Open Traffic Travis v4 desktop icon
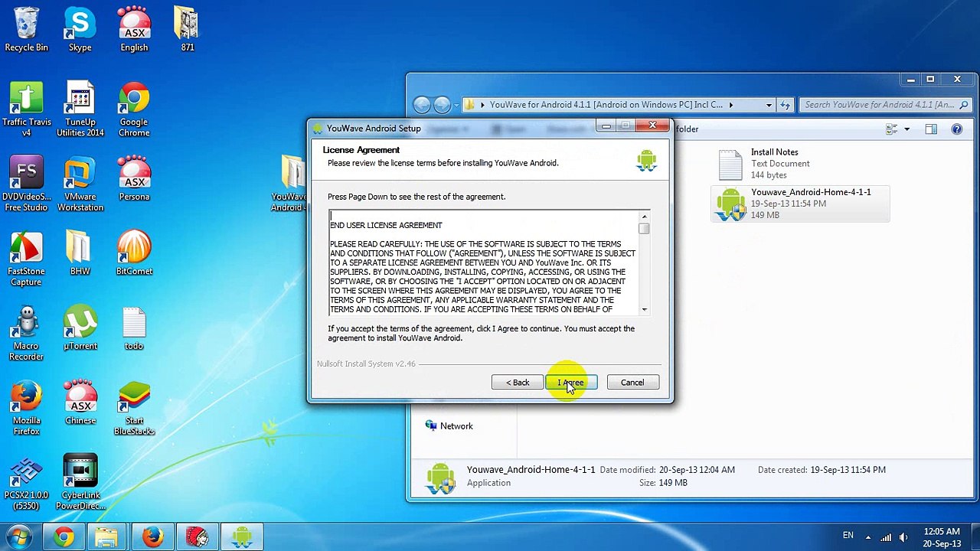Viewport: 980px width, 551px height. point(26,109)
